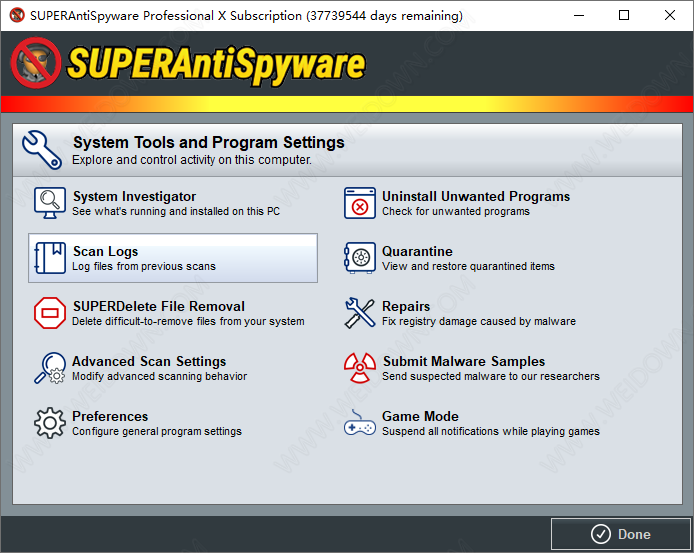Viewport: 694px width, 553px height.
Task: Select the SUPERDelete stop-sign icon
Action: click(x=50, y=313)
